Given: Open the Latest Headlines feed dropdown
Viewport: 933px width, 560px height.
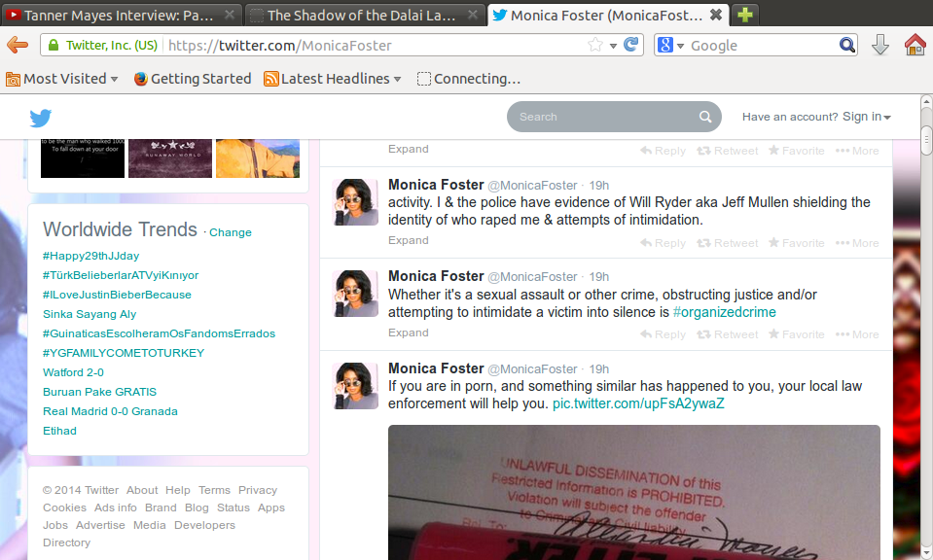Looking at the screenshot, I should 333,79.
